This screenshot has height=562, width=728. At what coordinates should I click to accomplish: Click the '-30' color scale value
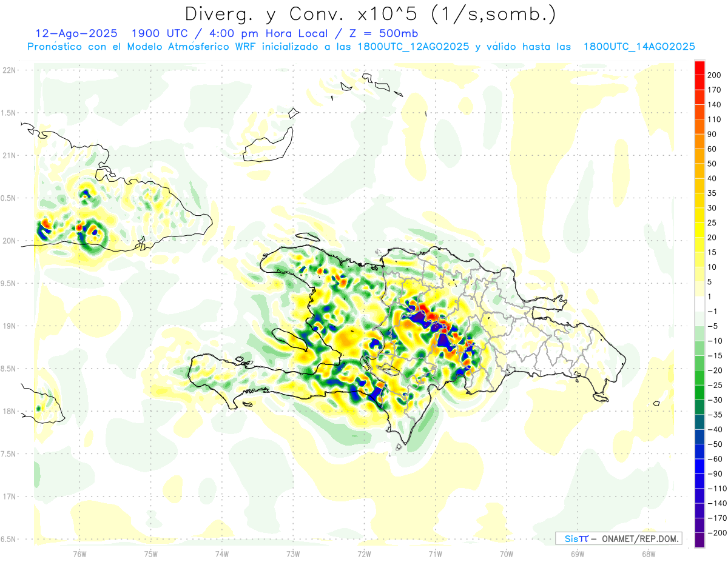715,400
